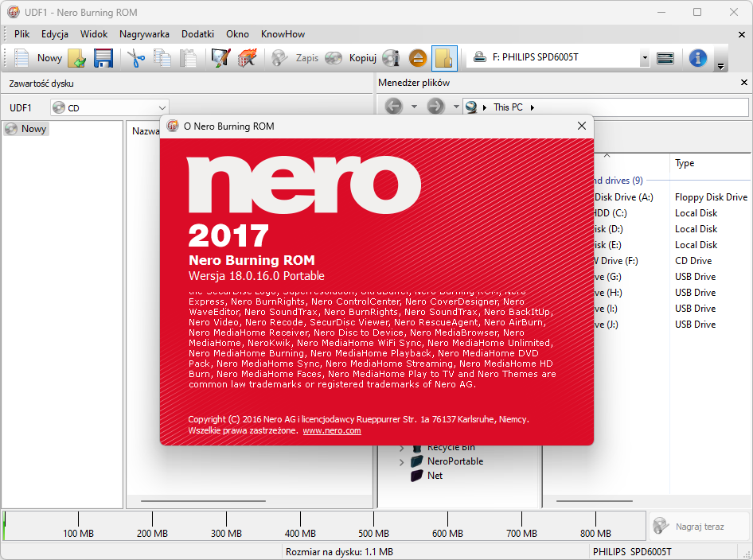The width and height of the screenshot is (753, 560).
Task: Open the Dodatki menu
Action: 197,34
